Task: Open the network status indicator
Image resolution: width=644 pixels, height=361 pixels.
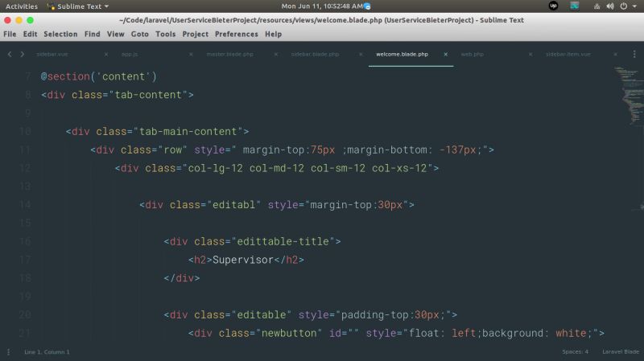Action: (x=597, y=6)
